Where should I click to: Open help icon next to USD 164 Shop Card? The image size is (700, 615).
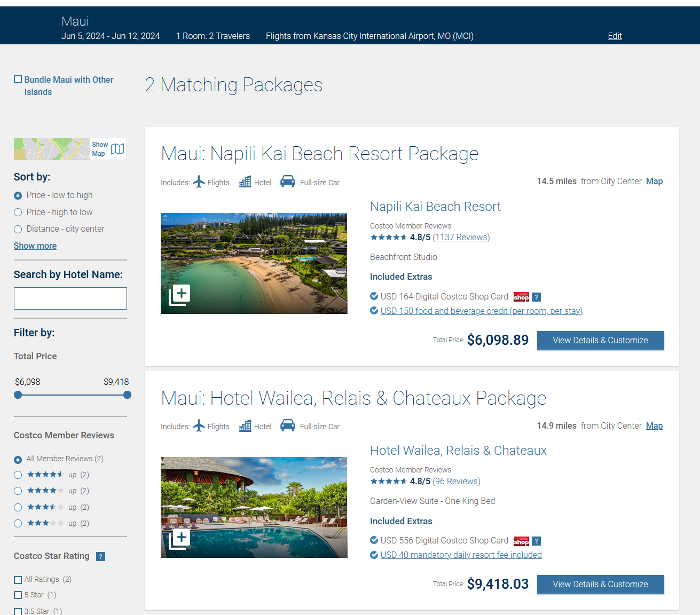coord(537,297)
